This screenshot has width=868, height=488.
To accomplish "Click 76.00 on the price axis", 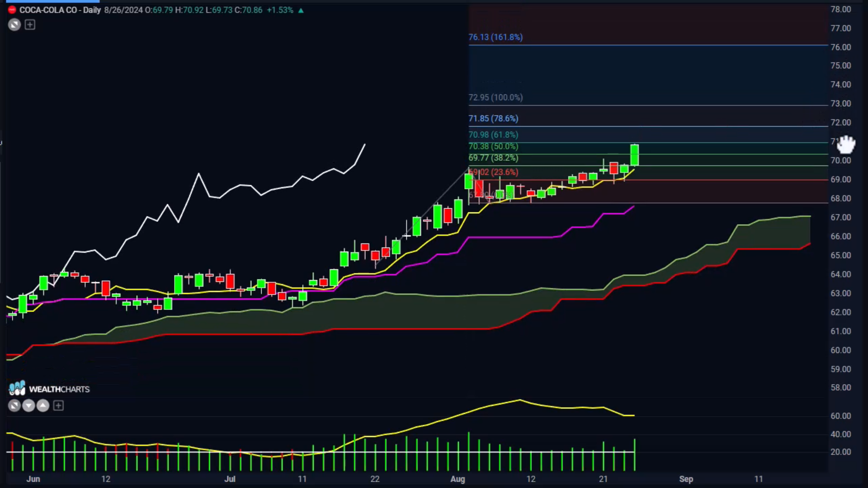I will [840, 47].
